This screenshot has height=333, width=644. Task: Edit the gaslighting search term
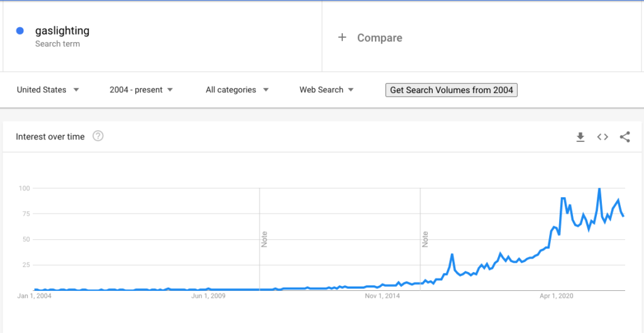tap(62, 31)
